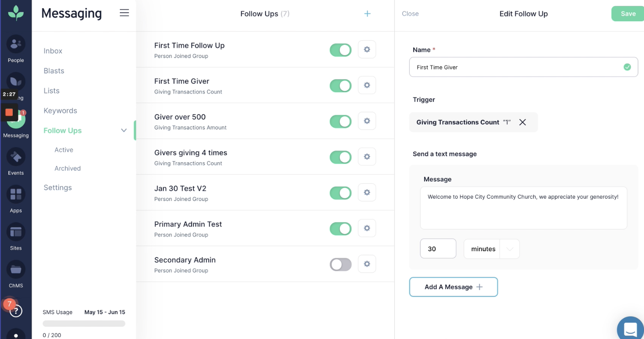Toggle the Messaging hamburger menu

[x=124, y=13]
